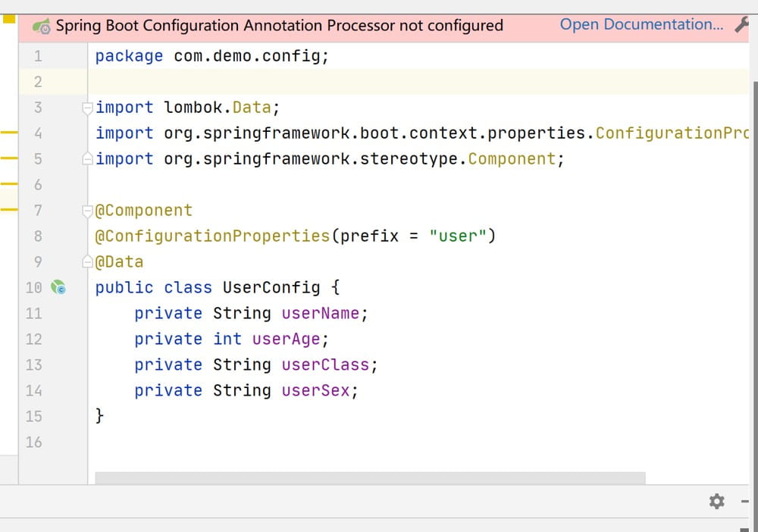Open the Open Documentation link
758x532 pixels.
tap(641, 25)
